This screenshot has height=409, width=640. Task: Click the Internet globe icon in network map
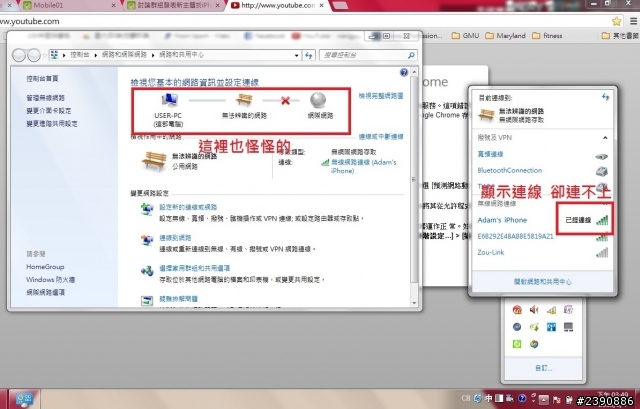coord(318,100)
